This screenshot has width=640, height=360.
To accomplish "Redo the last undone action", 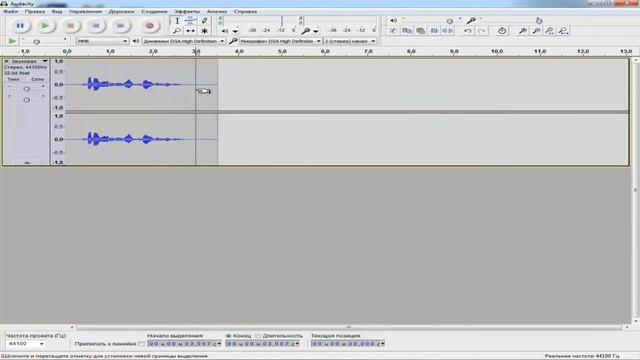I will [x=482, y=31].
